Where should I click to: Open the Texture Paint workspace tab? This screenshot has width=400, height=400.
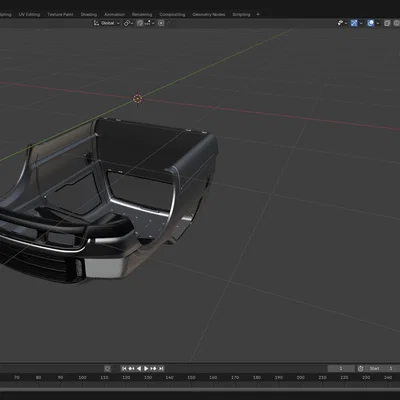click(x=60, y=14)
